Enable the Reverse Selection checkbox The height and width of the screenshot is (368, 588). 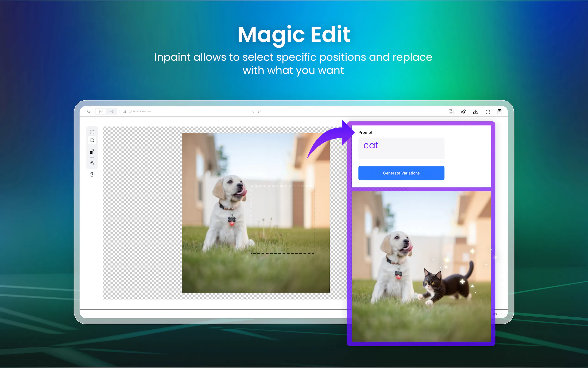pyautogui.click(x=130, y=111)
